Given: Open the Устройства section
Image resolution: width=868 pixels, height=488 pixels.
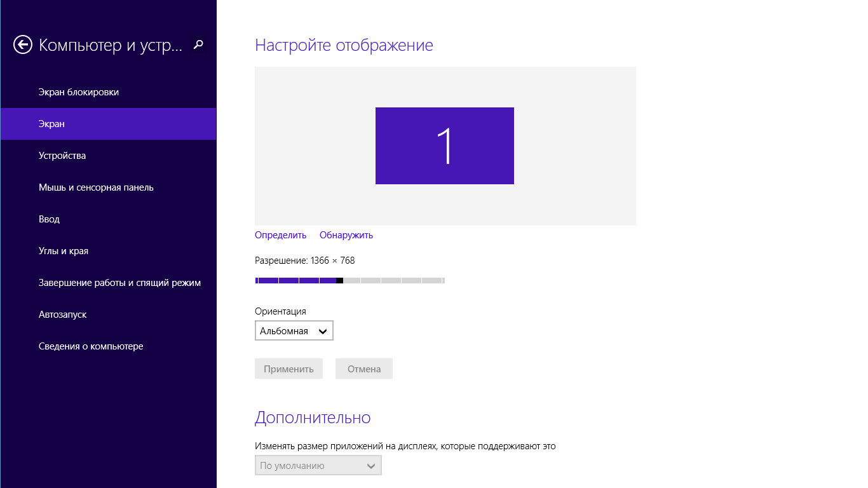Looking at the screenshot, I should [108, 156].
